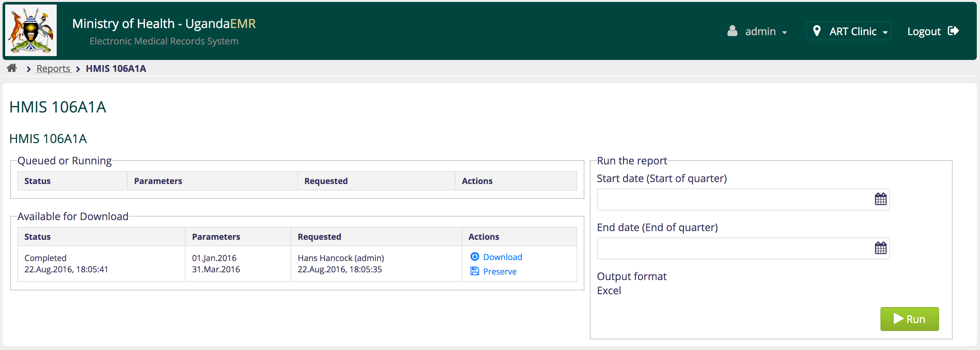The image size is (980, 350).
Task: Click the download arrow icon
Action: (475, 257)
